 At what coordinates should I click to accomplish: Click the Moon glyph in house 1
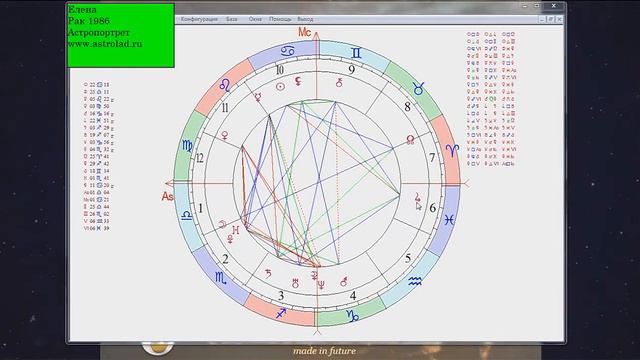[x=223, y=224]
